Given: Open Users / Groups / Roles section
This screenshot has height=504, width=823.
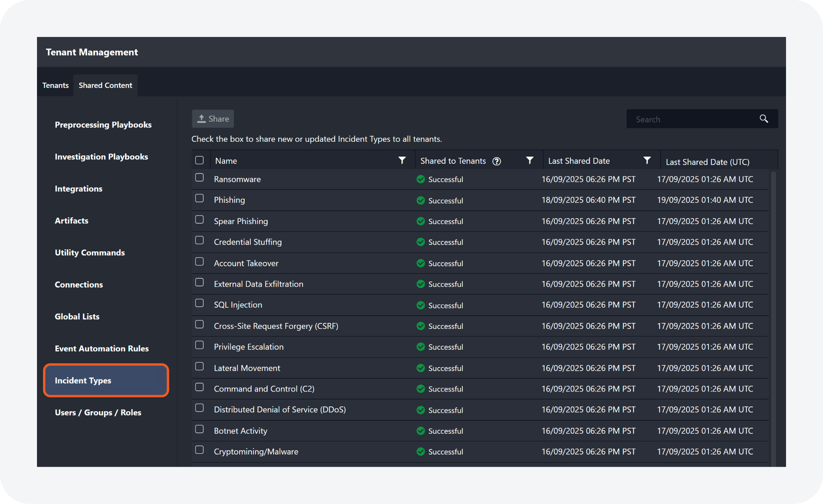Looking at the screenshot, I should 98,412.
